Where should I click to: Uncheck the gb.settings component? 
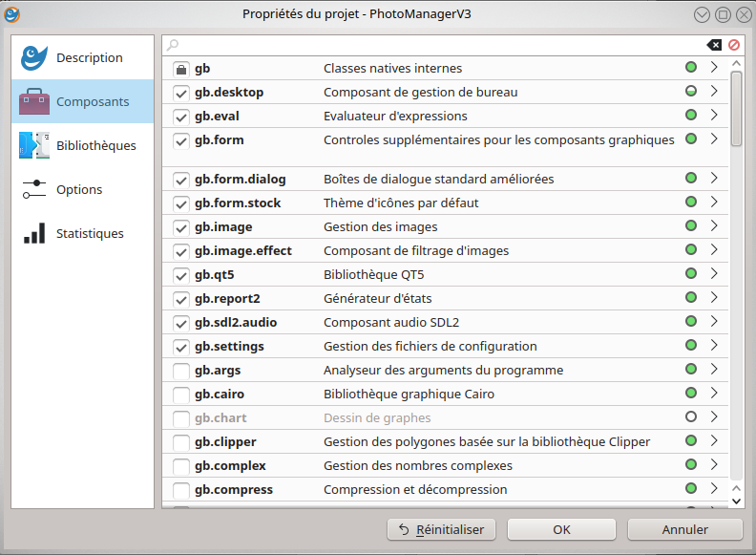(x=180, y=347)
